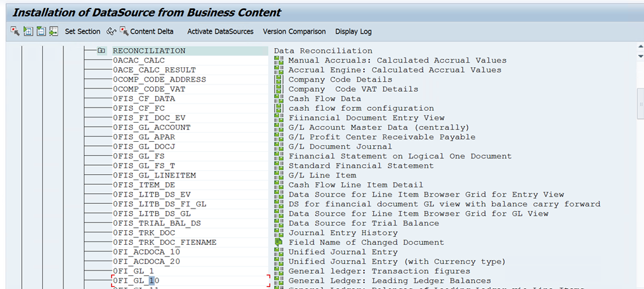
Task: Open Version Comparison
Action: (294, 31)
